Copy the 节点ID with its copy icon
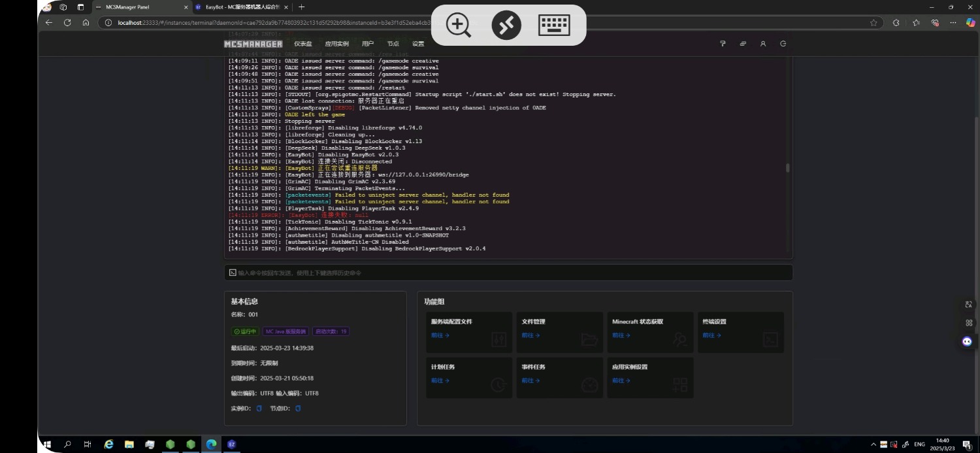 pyautogui.click(x=298, y=409)
